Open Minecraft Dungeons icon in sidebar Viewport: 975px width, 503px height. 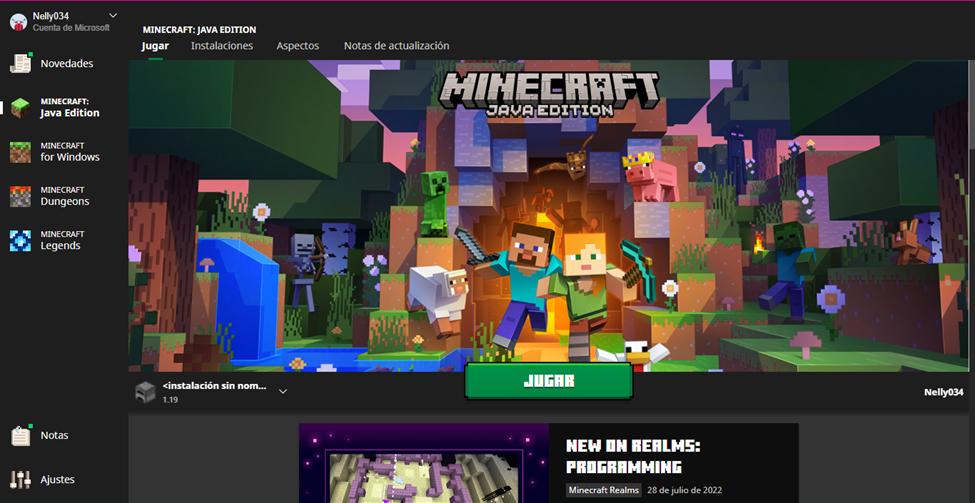[x=21, y=196]
